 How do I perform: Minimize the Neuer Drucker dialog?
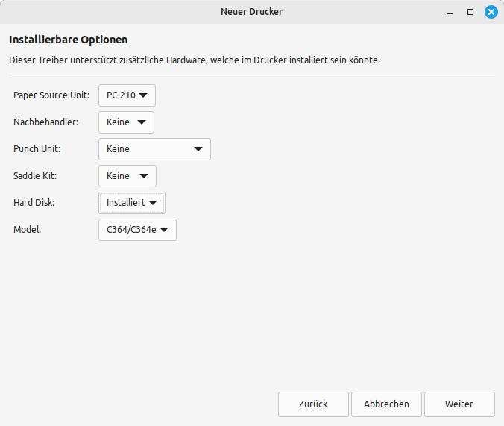click(x=450, y=12)
